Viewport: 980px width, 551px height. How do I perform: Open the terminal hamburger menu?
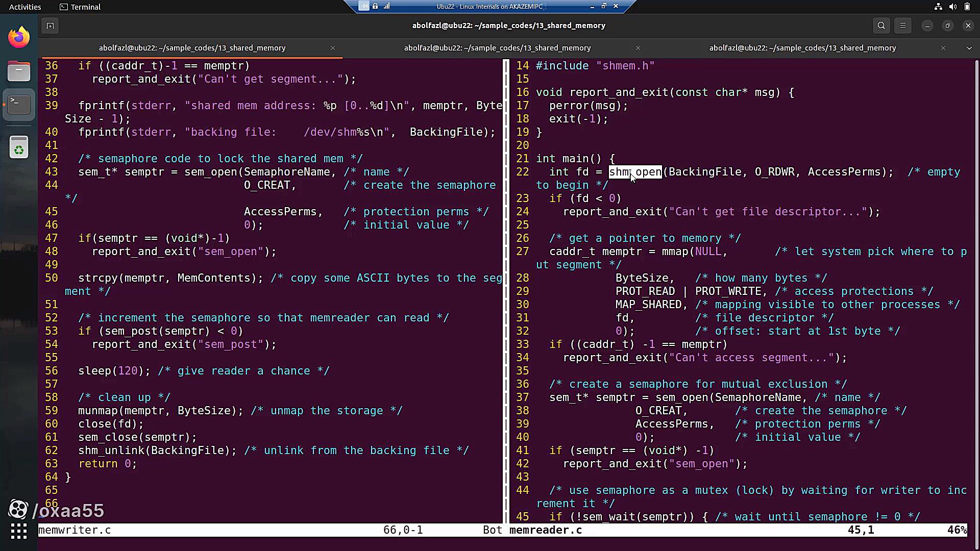(903, 26)
